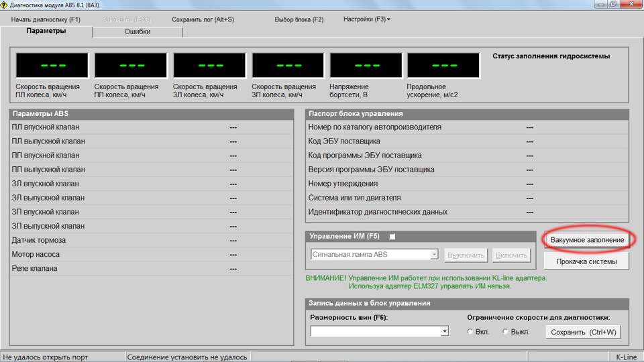Click the Сохранить (Ctrl+W) button
This screenshot has height=362, width=644.
[583, 332]
